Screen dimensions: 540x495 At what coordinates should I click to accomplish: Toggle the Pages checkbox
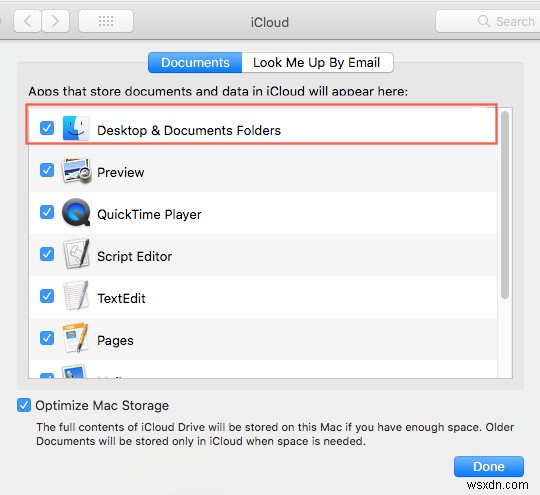(x=47, y=338)
